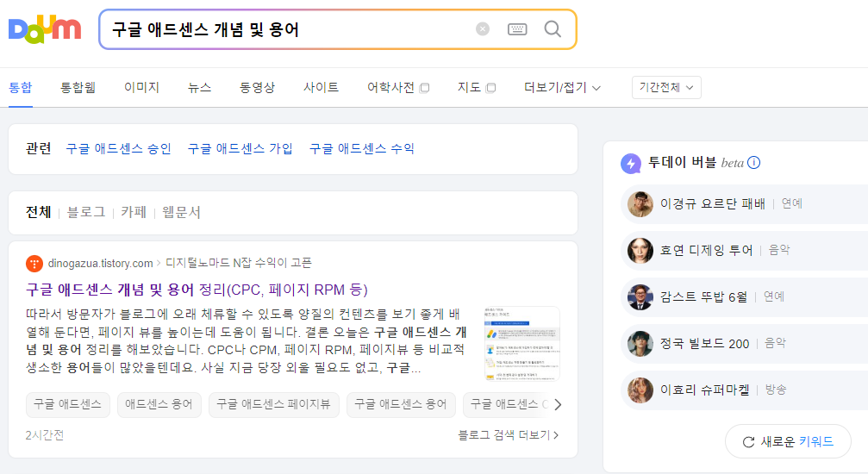
Task: Open related search 구글 애드센스 승인
Action: (118, 148)
